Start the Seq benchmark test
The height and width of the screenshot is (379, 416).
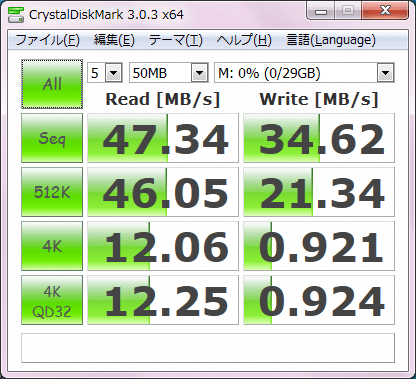tap(52, 138)
